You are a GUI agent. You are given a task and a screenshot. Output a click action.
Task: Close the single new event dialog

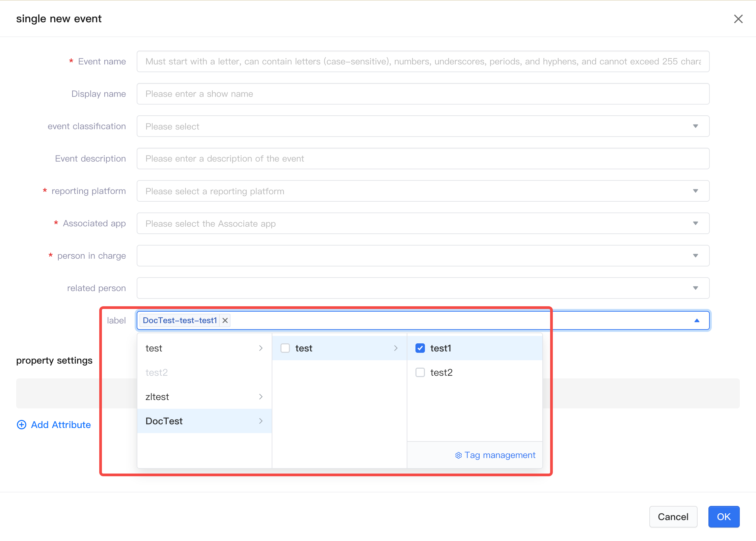click(x=738, y=19)
